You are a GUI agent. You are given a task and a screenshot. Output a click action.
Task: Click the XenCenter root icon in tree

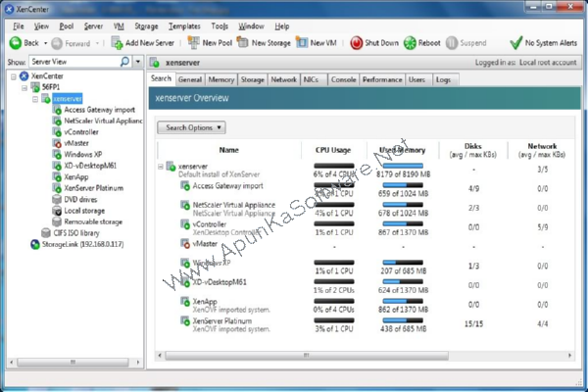point(24,76)
